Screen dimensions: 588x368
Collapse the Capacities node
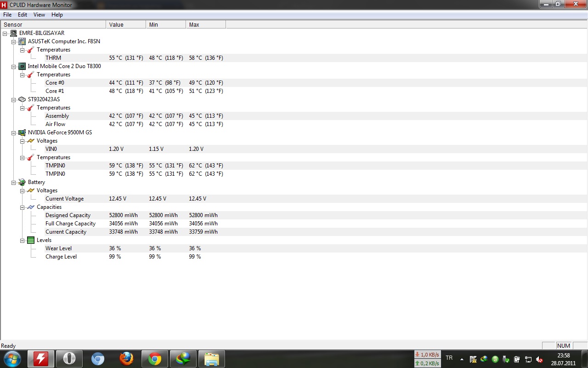[x=23, y=207]
